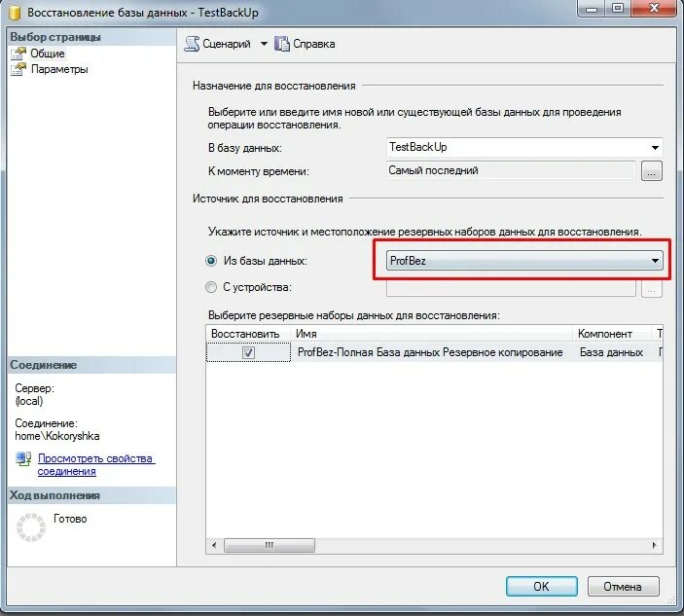
Task: Click the browse button next to 'К моменту времени'
Action: [x=651, y=170]
